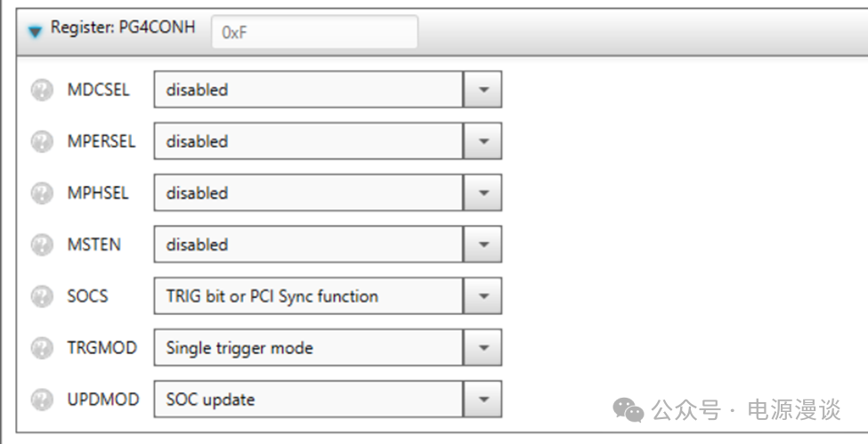Collapse the Register PG4CONH section
Image resolution: width=868 pixels, height=444 pixels.
pos(35,31)
